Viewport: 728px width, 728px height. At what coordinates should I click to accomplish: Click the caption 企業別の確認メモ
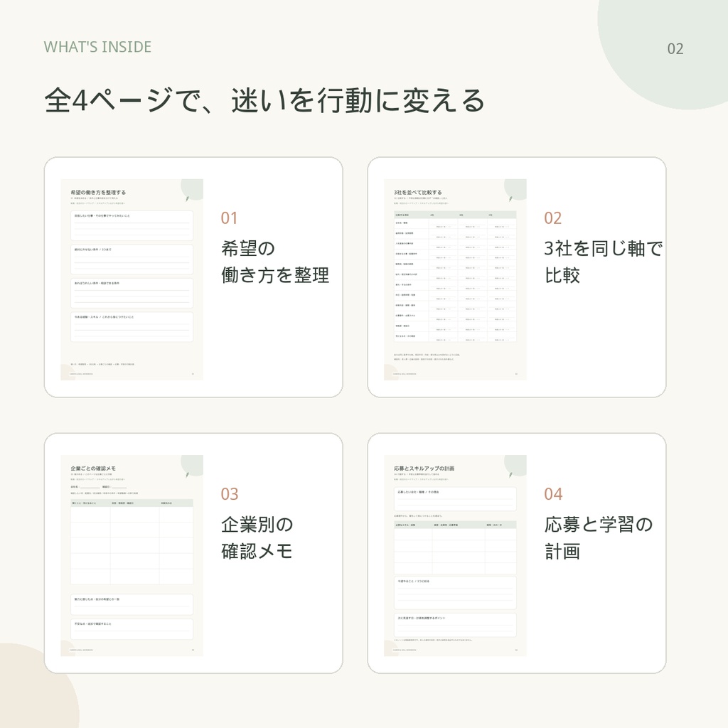(257, 537)
